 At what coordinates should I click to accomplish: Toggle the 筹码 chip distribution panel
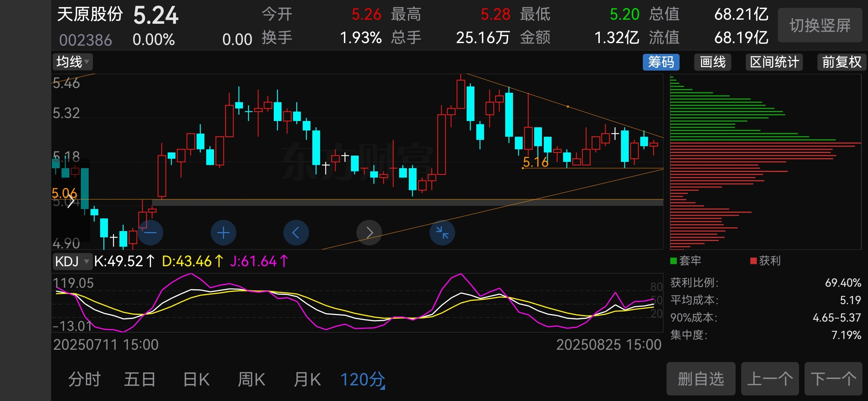pos(661,62)
